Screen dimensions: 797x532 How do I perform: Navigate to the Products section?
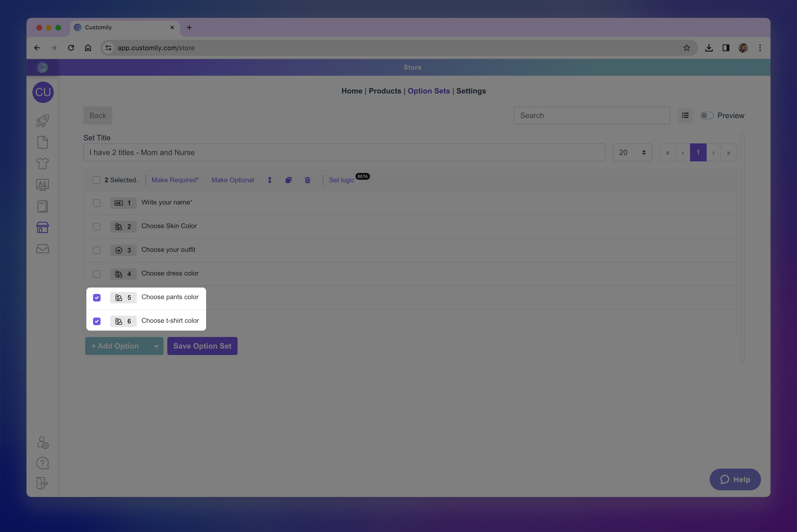coord(385,91)
